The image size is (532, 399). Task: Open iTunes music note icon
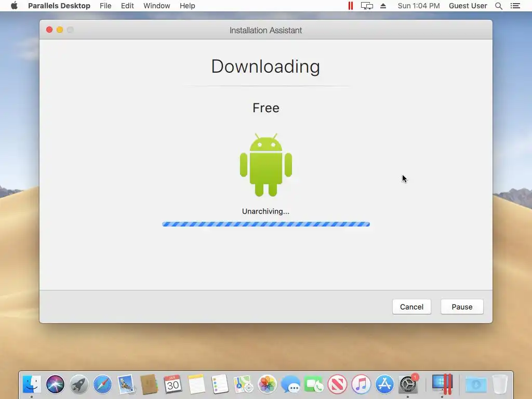point(361,384)
